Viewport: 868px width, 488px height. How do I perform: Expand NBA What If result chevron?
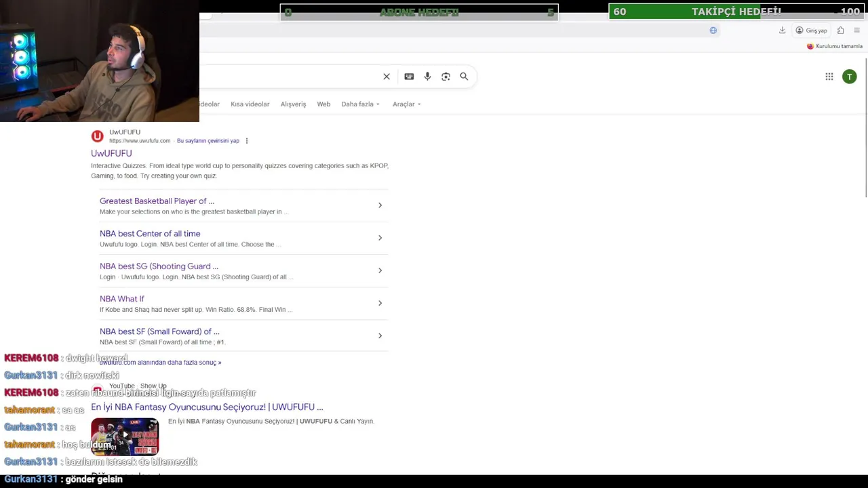[x=380, y=303]
